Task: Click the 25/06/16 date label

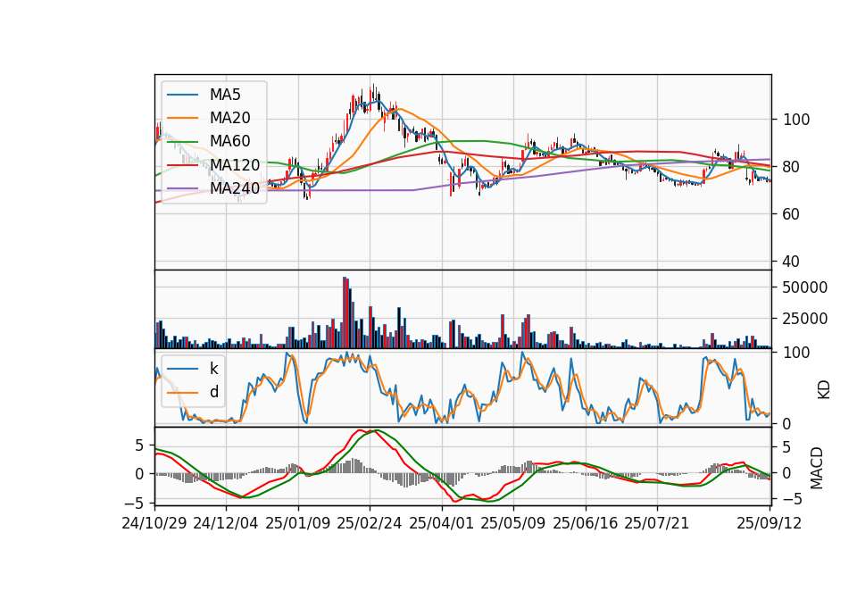Action: point(586,524)
